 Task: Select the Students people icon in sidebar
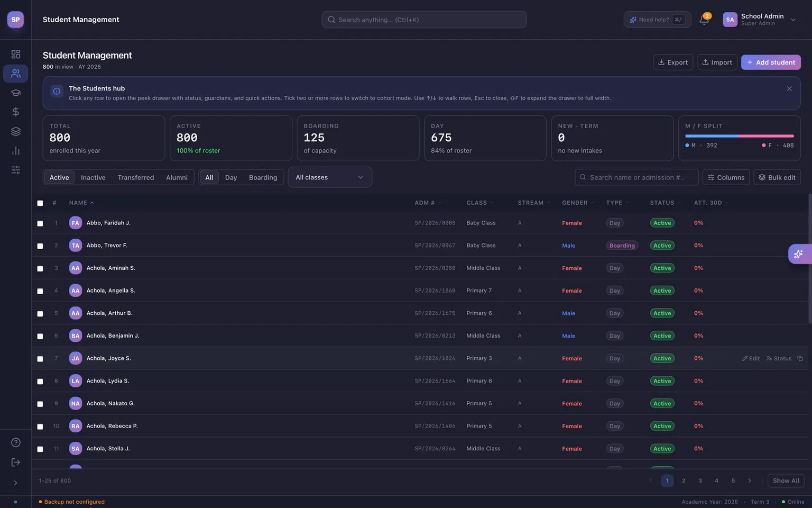15,74
